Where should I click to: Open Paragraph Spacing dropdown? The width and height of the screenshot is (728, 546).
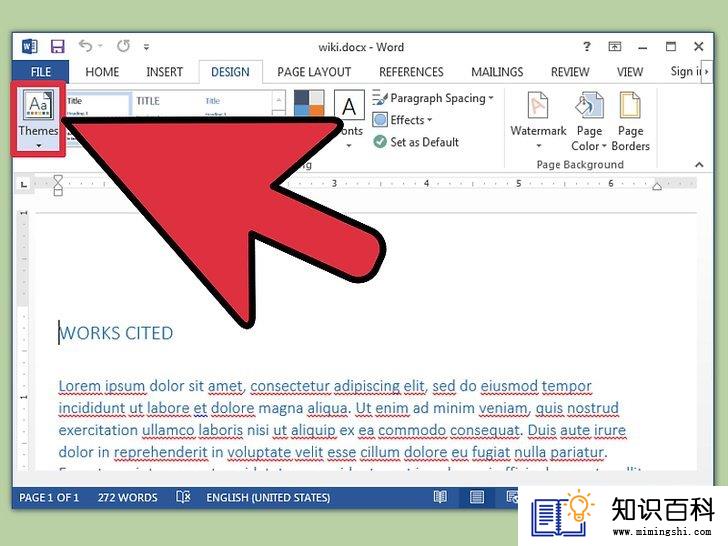click(433, 98)
